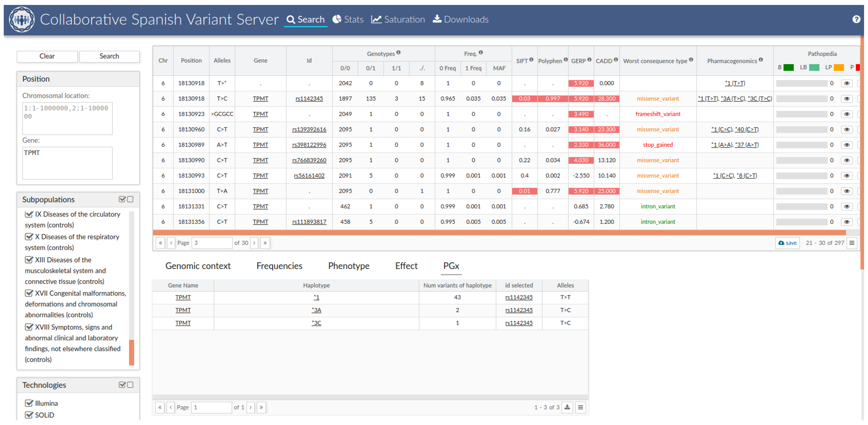Uncheck the Illumina technology checkbox
Image resolution: width=868 pixels, height=425 pixels.
[x=29, y=403]
